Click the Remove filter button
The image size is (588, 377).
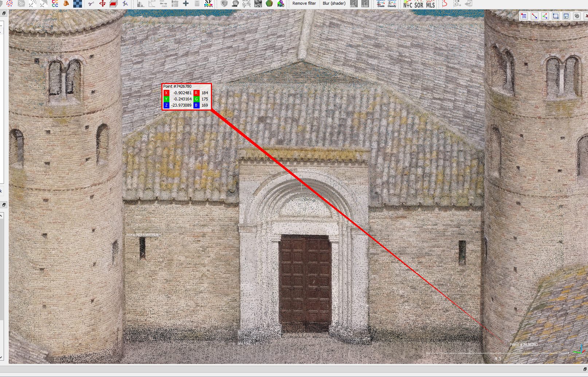tap(304, 4)
